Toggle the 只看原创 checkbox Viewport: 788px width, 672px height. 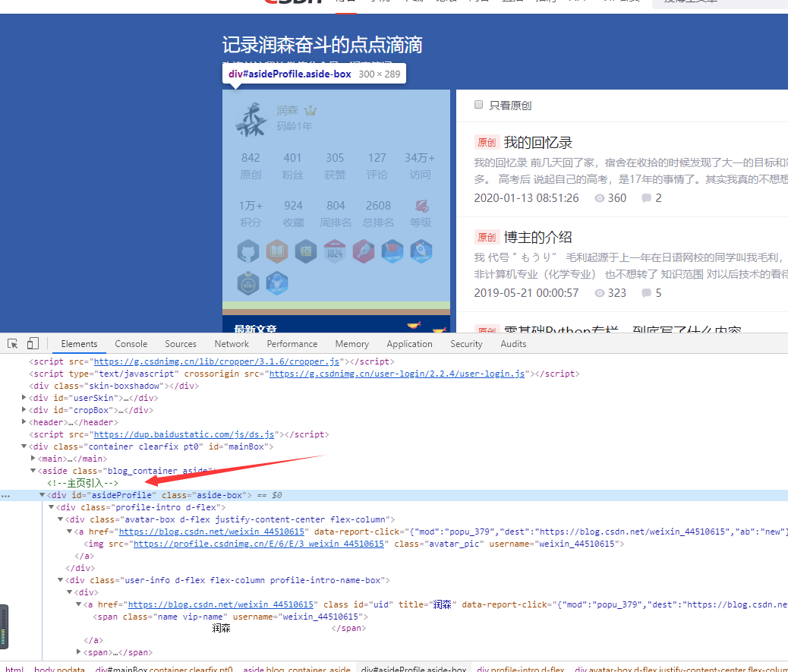point(478,105)
